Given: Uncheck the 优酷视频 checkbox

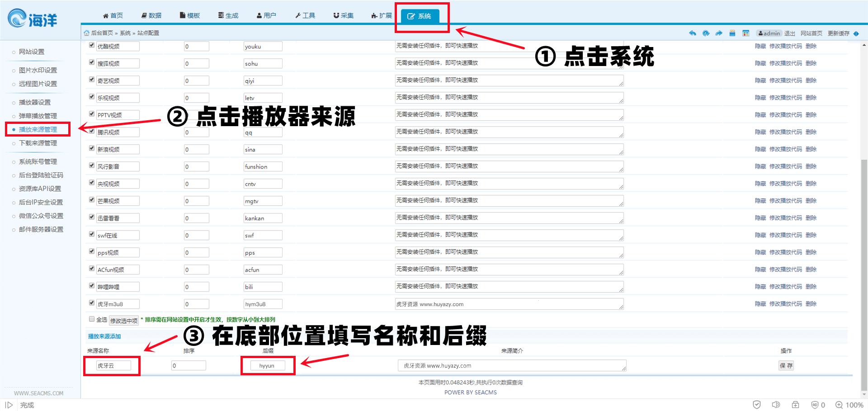Looking at the screenshot, I should tap(91, 45).
